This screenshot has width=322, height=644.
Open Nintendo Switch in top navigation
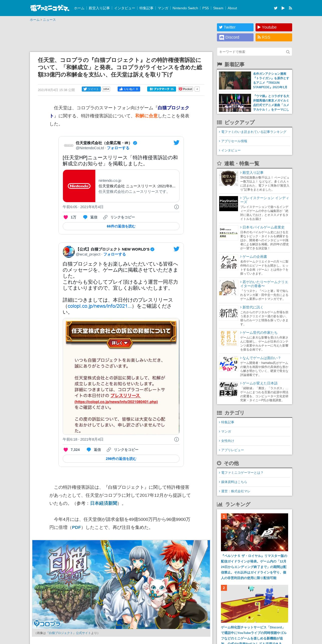(x=185, y=8)
